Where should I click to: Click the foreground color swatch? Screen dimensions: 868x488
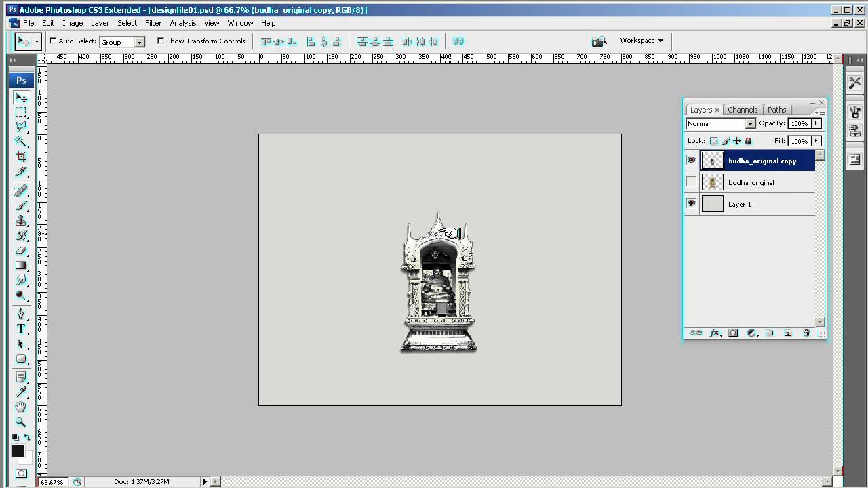18,451
